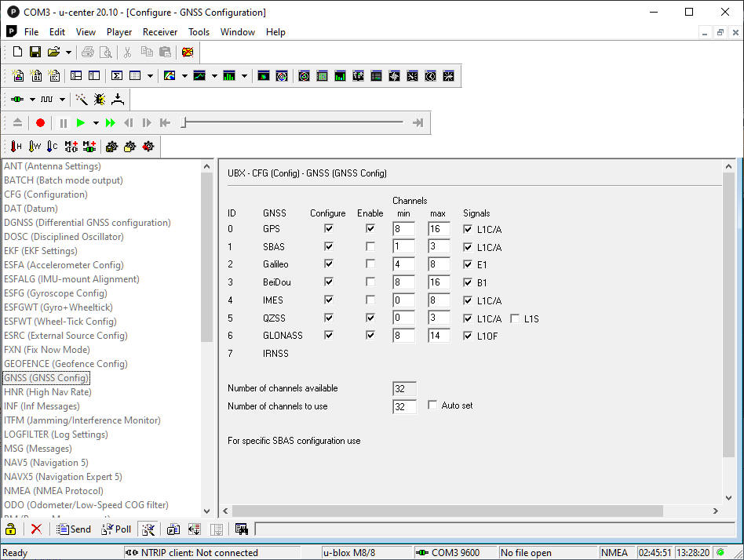
Task: Click the red gear configuration icon
Action: [148, 147]
